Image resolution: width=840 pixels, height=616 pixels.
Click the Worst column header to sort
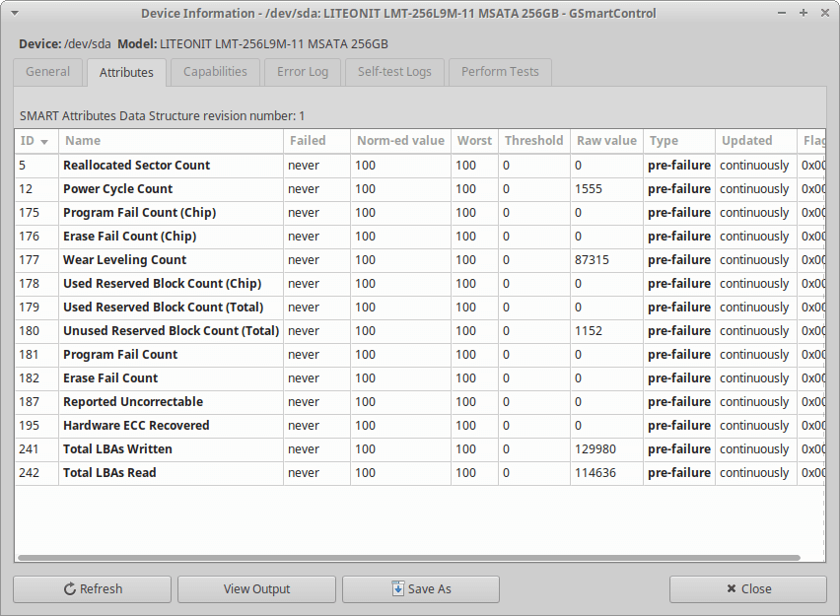point(474,140)
